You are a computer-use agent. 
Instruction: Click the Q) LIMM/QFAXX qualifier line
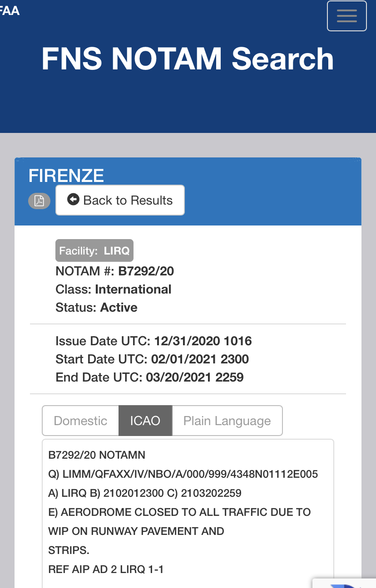pyautogui.click(x=183, y=474)
